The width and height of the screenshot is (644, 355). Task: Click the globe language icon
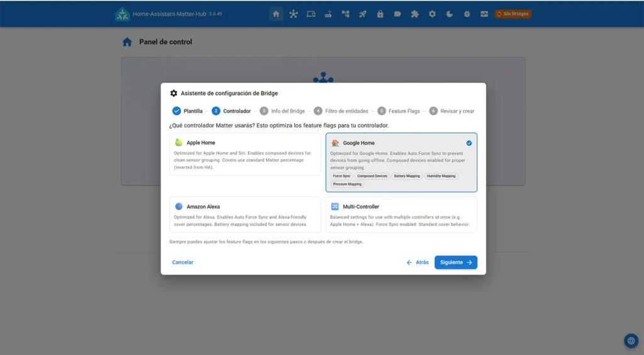point(631,341)
